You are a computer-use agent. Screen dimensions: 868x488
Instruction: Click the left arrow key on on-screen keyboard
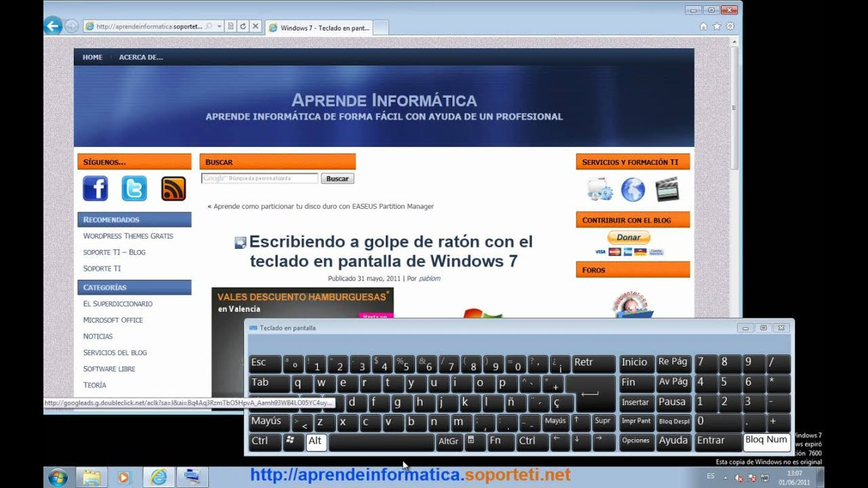pyautogui.click(x=559, y=442)
